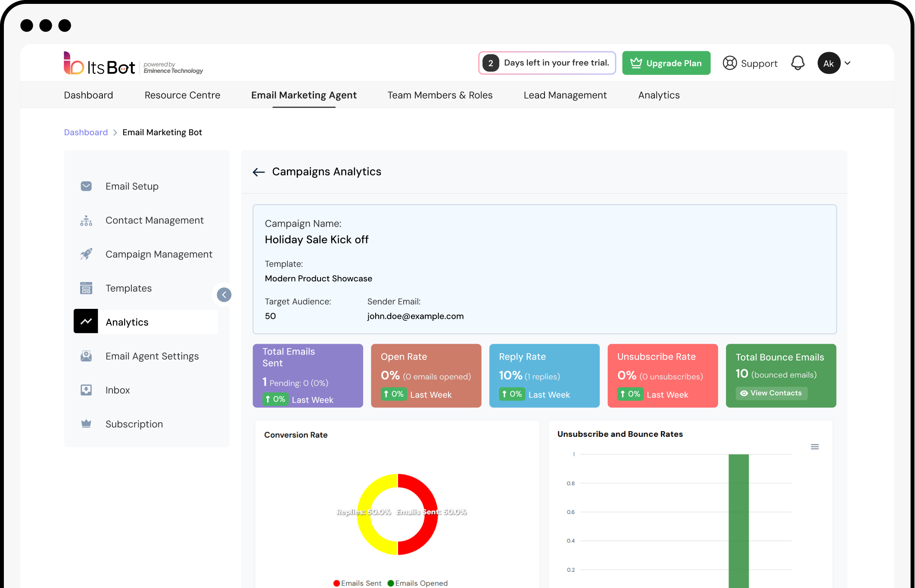Screen dimensions: 915x588
Task: Open the Resource Centre tab
Action: 182,95
